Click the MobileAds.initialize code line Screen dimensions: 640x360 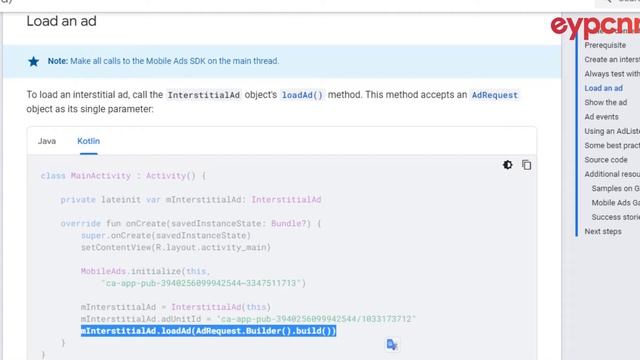point(146,271)
